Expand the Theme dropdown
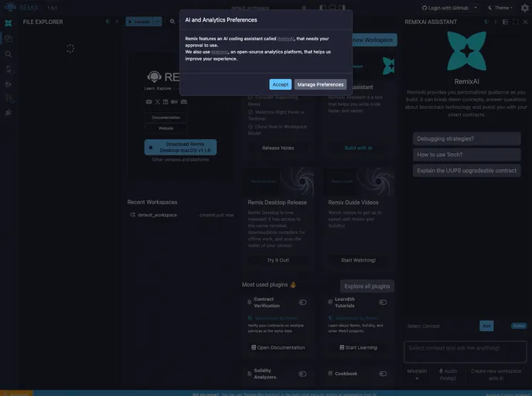Viewport: 532px width, 396px height. point(500,8)
